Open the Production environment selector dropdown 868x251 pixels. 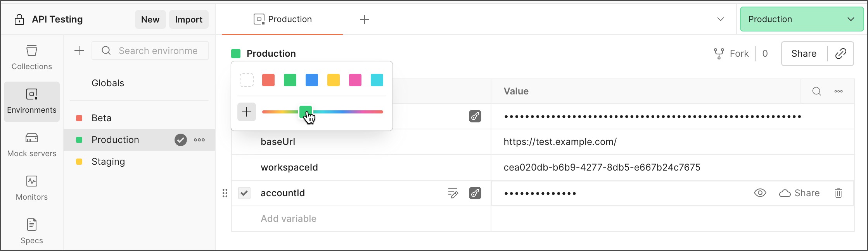click(x=801, y=19)
